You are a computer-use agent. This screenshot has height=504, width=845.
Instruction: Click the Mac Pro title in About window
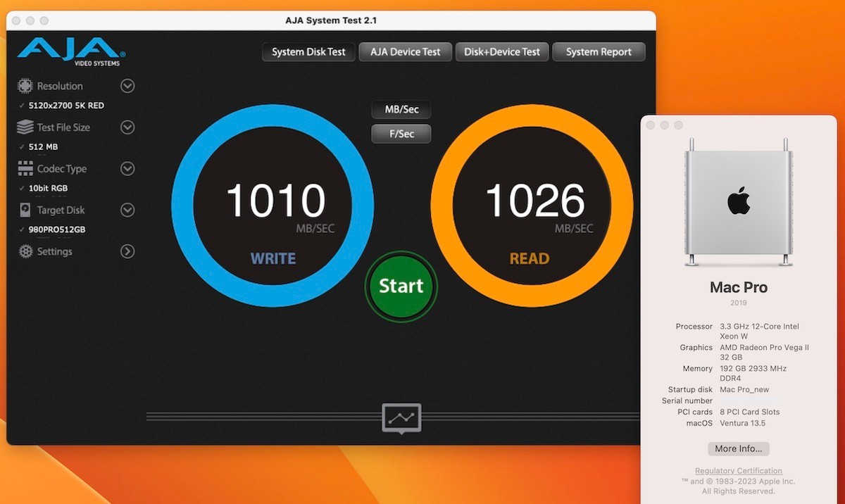click(739, 287)
